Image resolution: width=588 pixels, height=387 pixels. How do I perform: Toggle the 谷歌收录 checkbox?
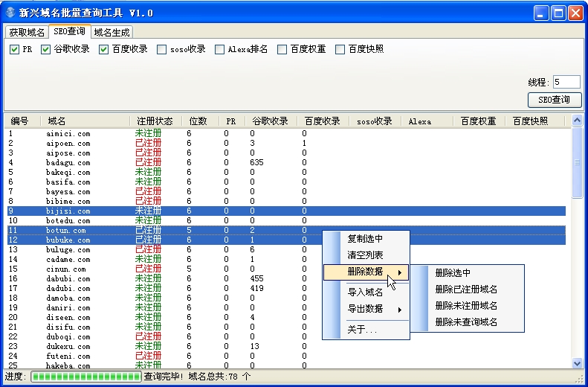coord(46,50)
